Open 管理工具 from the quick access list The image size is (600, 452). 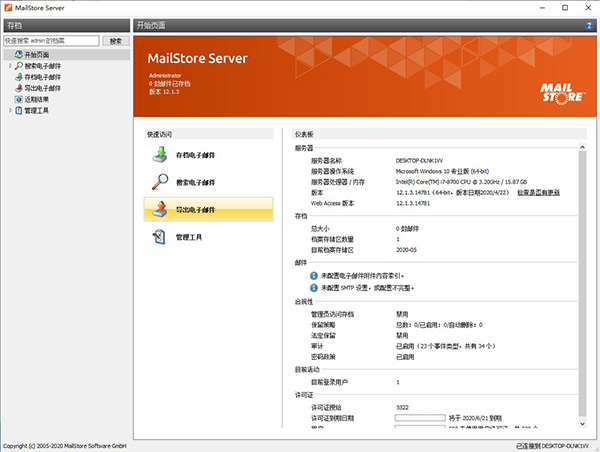(x=161, y=237)
